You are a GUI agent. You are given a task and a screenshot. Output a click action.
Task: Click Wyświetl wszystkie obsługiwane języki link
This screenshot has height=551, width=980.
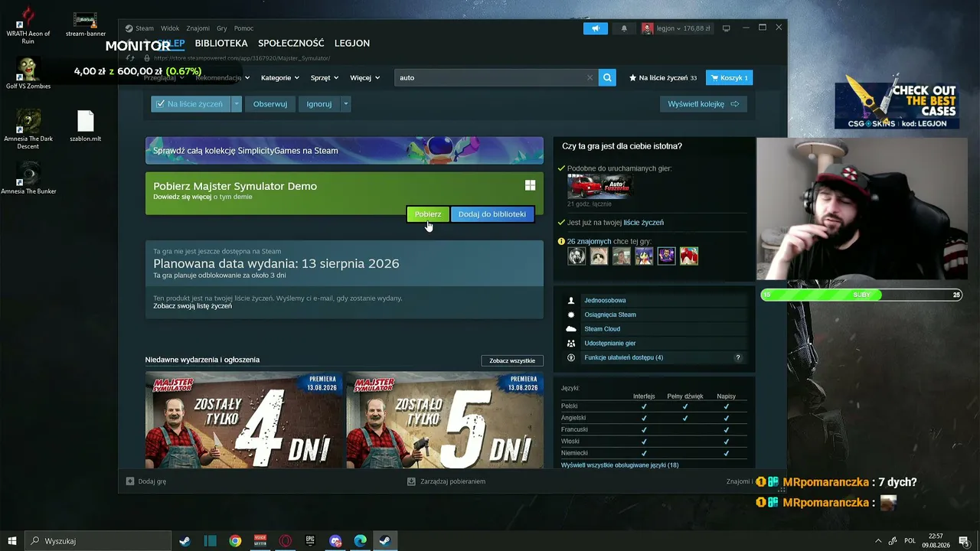click(619, 465)
